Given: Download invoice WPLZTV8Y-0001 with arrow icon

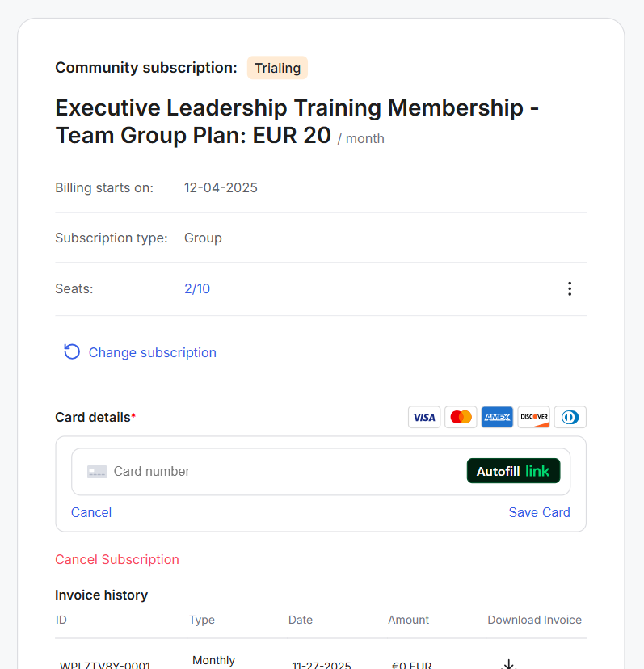Looking at the screenshot, I should coord(509,664).
